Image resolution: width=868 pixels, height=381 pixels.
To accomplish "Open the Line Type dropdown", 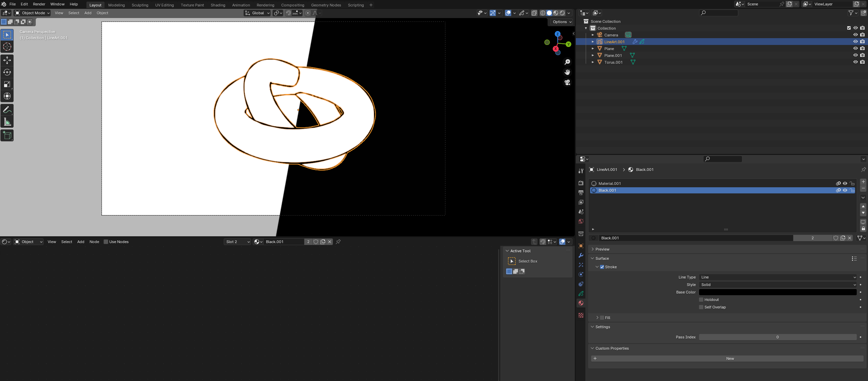I will click(778, 277).
